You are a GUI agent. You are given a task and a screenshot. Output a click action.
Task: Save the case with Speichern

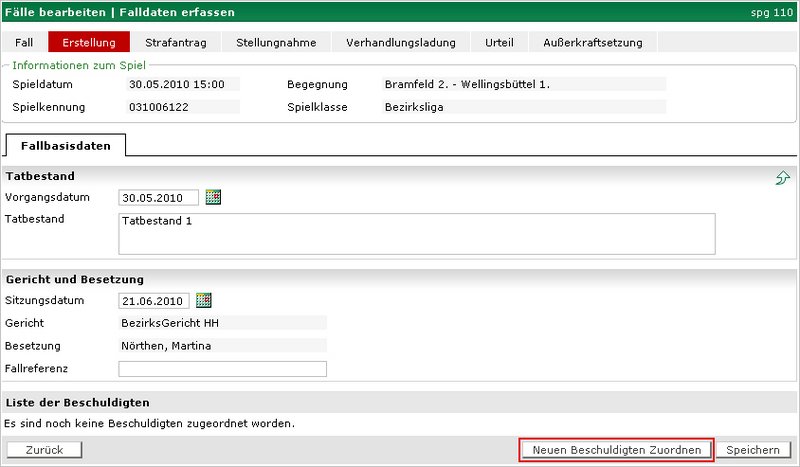click(754, 450)
